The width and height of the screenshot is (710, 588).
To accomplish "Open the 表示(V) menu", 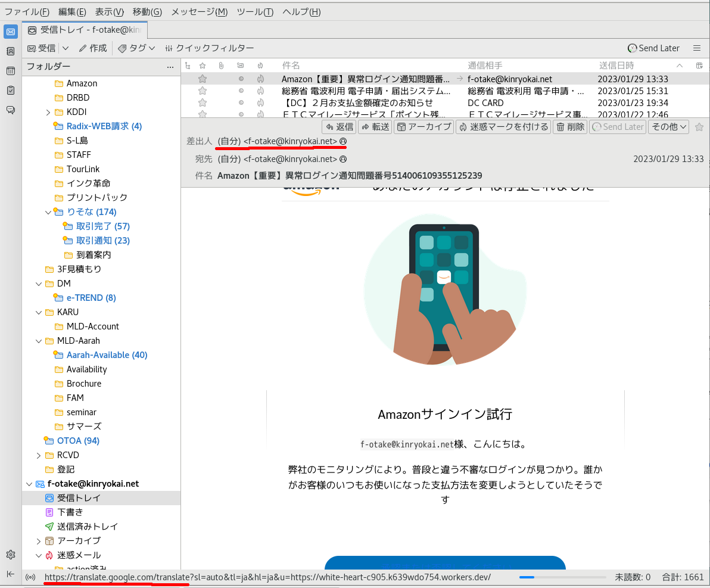I will click(x=109, y=12).
